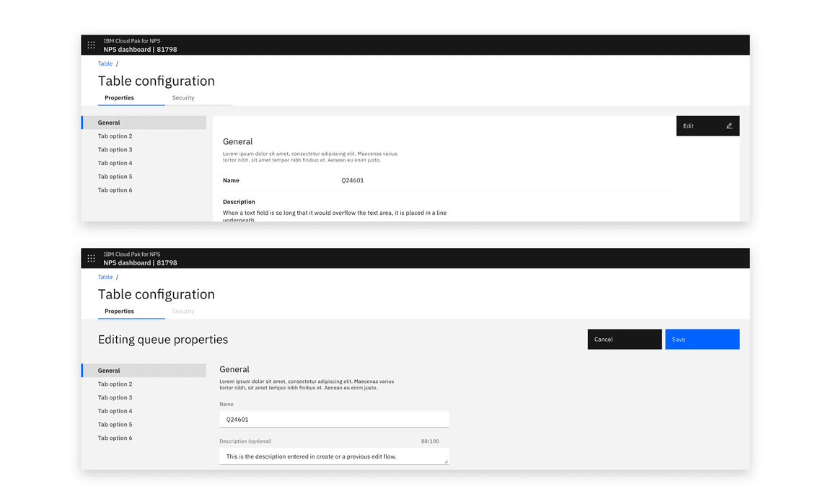This screenshot has height=504, width=831.
Task: Open Tab option 5 in the editing view sidebar
Action: (115, 425)
